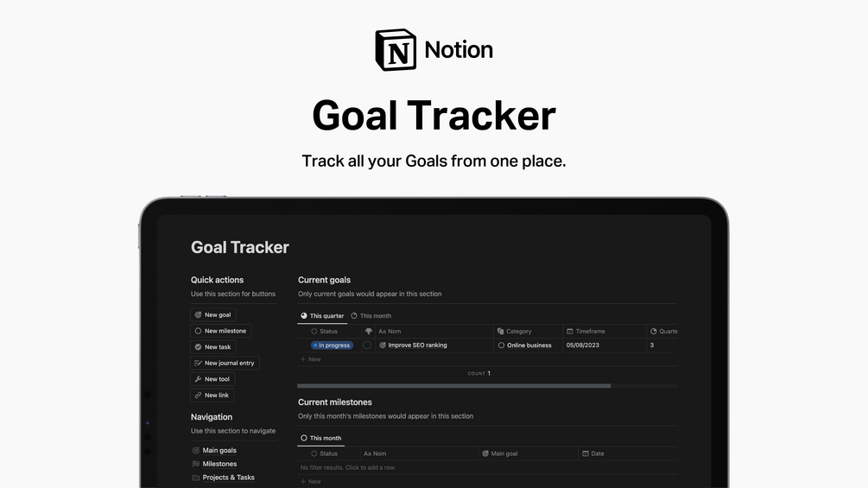Switch to the This quarter tab
The image size is (868, 488).
[x=322, y=316]
